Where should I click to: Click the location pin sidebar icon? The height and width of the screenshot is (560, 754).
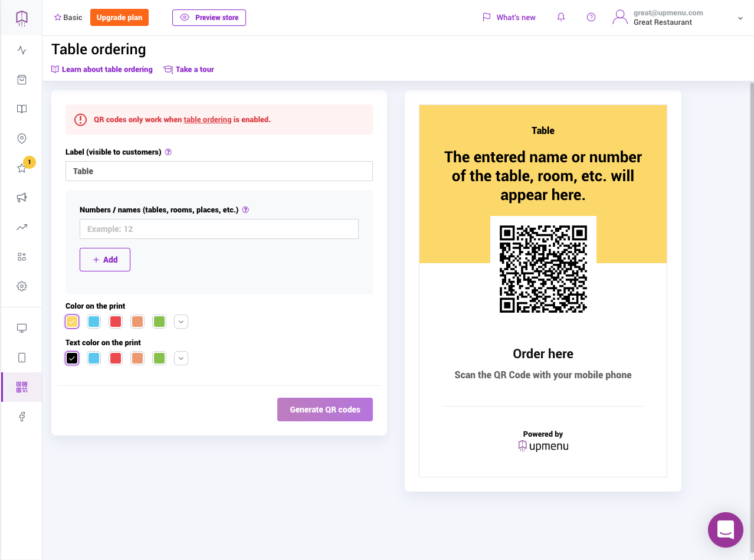22,139
